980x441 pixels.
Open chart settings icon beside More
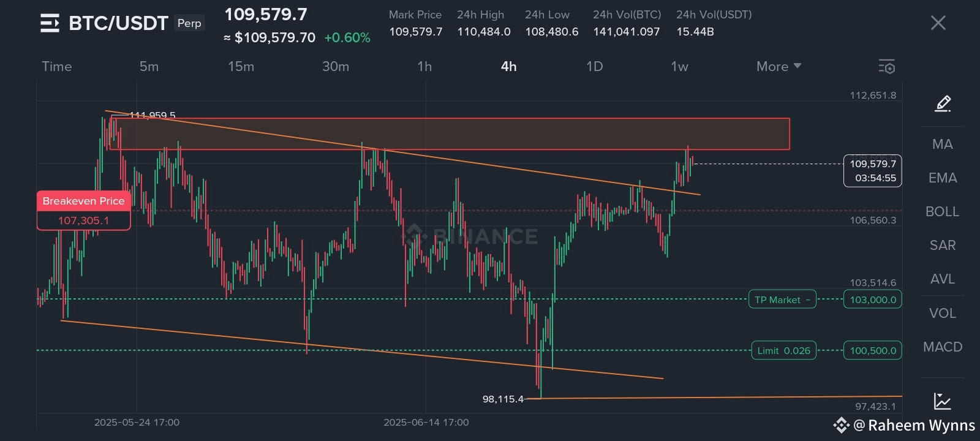(887, 67)
